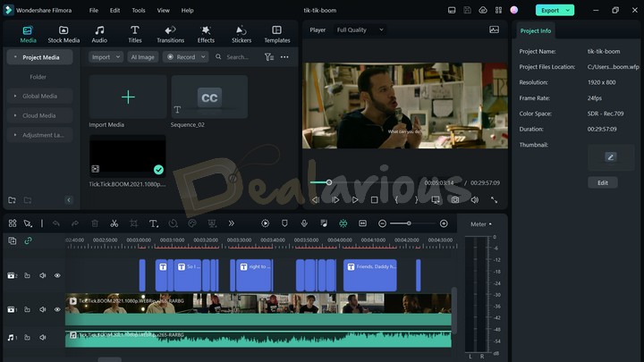Adjust the player volume icon
This screenshot has width=644, height=362.
pyautogui.click(x=475, y=200)
